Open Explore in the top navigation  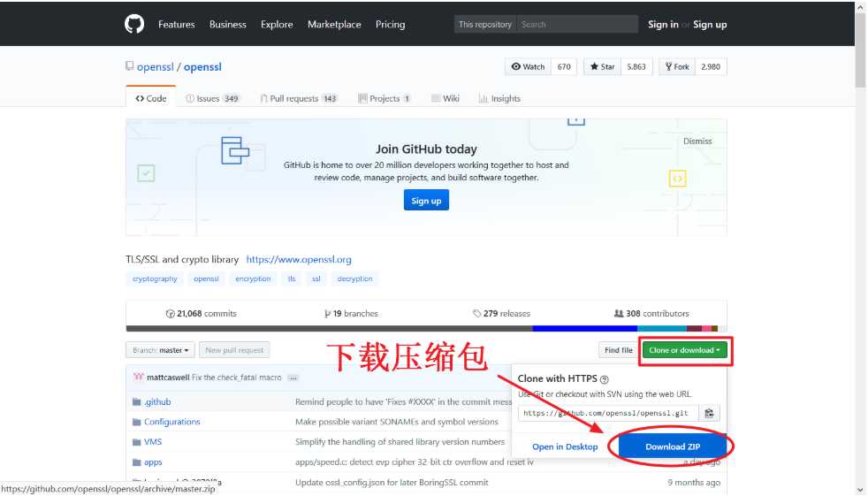click(277, 25)
